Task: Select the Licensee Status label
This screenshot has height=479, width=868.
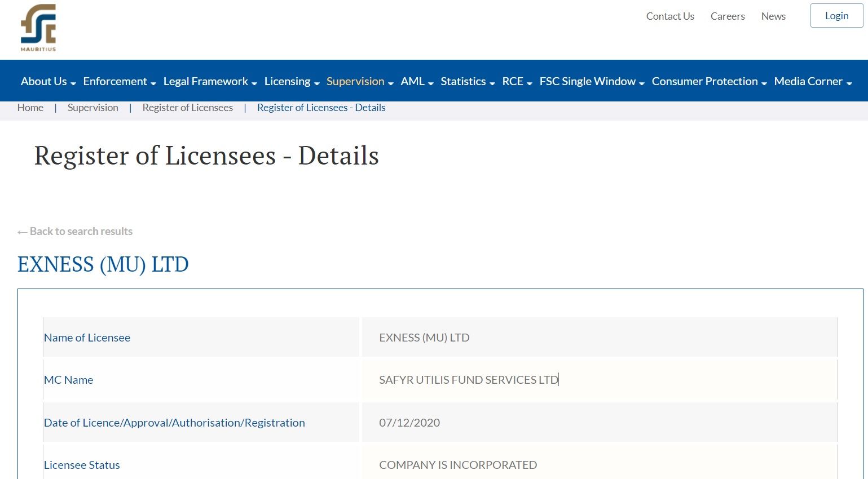Action: coord(82,465)
